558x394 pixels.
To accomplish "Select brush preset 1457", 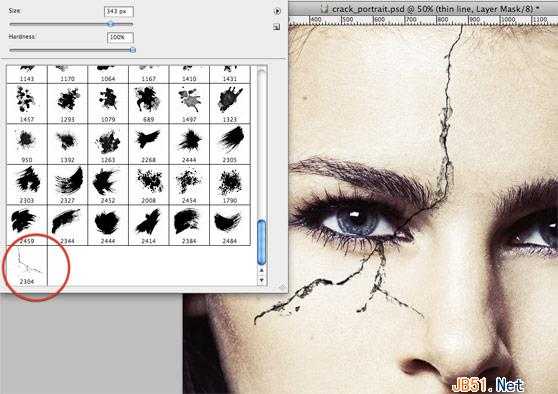I will tap(27, 104).
